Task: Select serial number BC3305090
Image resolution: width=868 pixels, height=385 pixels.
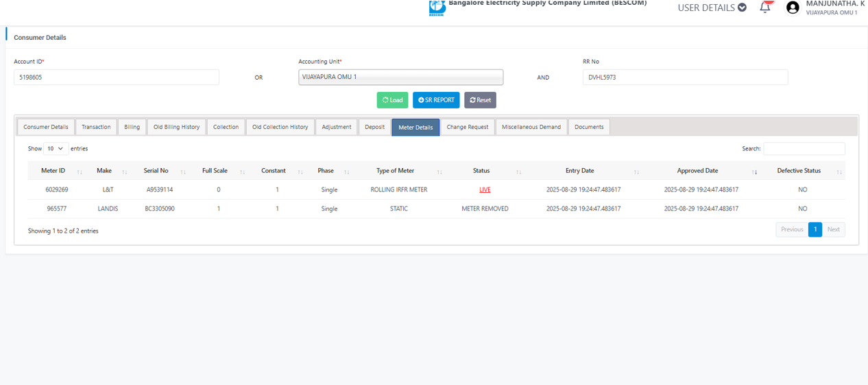Action: (x=160, y=209)
